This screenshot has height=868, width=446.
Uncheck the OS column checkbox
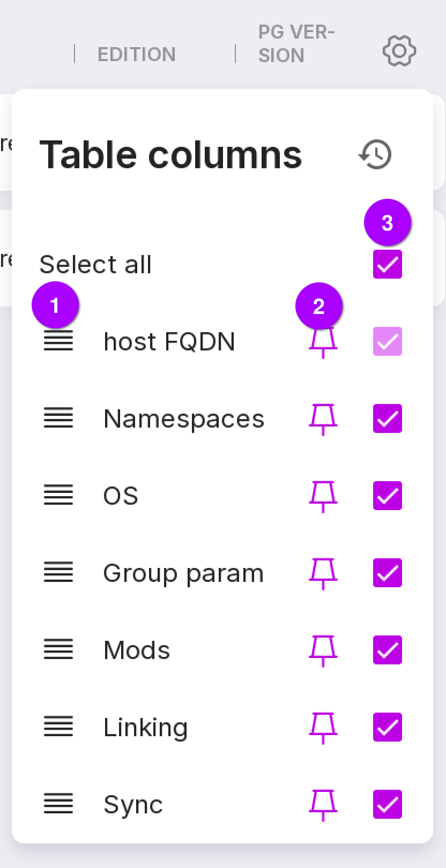pos(388,496)
